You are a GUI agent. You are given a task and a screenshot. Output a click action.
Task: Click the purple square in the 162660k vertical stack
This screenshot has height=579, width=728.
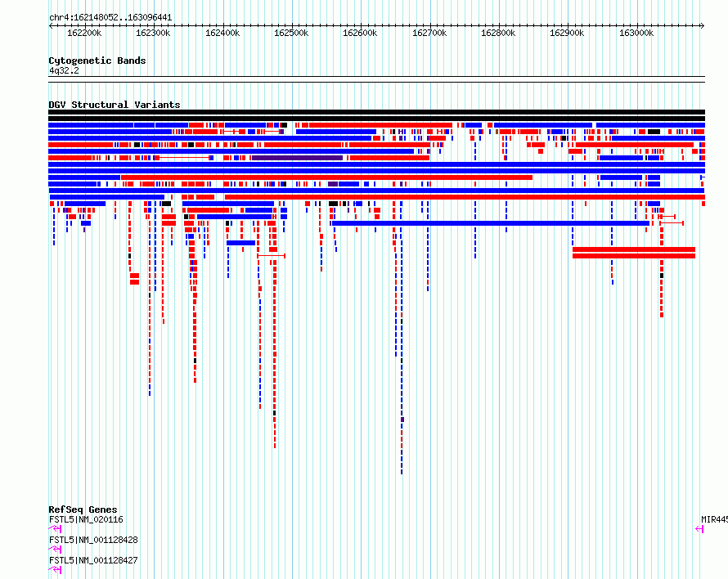(402, 420)
